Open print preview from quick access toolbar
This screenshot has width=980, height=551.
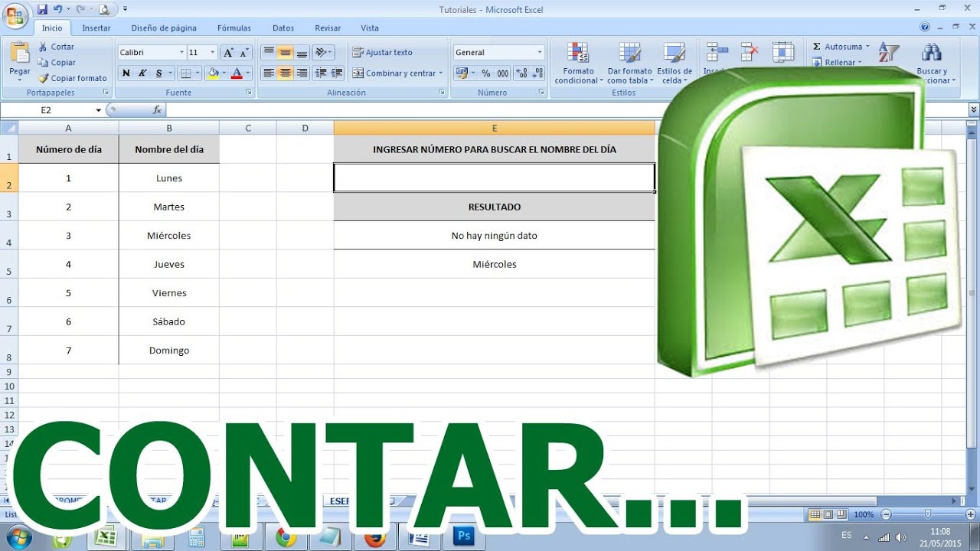coord(104,9)
